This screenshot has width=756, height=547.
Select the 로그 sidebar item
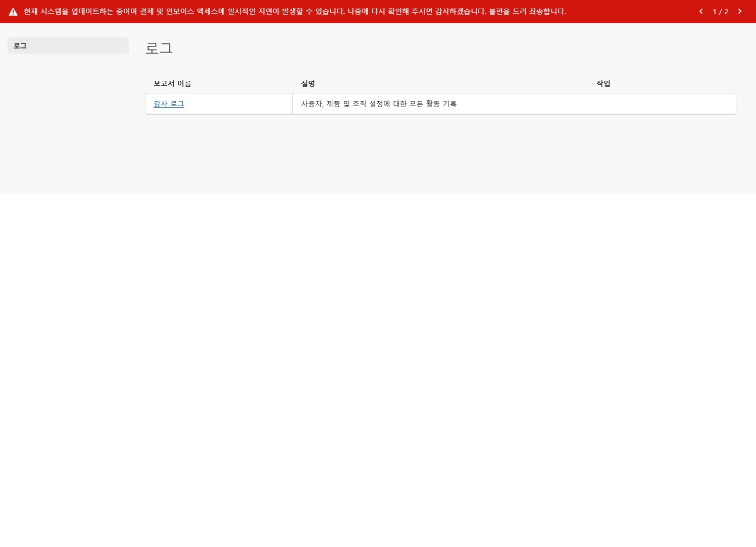[x=68, y=45]
